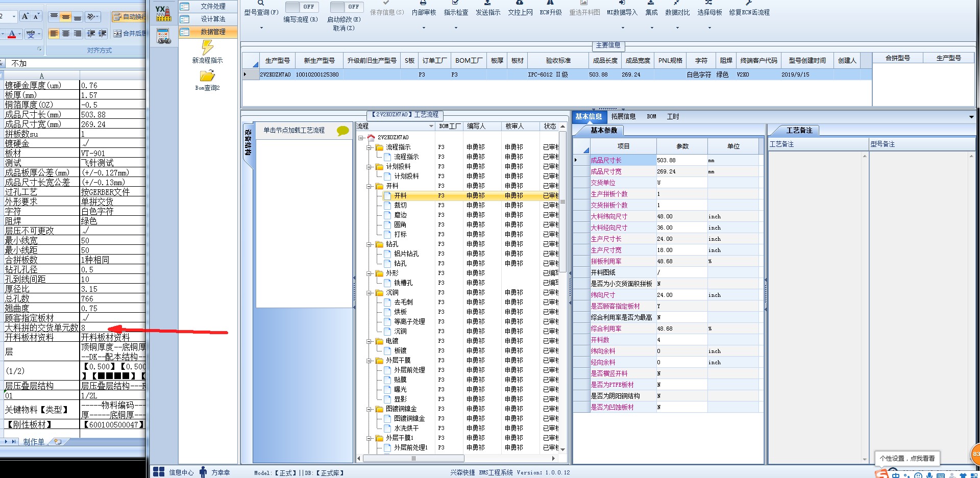The width and height of the screenshot is (980, 478).
Task: Click Excel increase font size icon
Action: click(x=25, y=16)
